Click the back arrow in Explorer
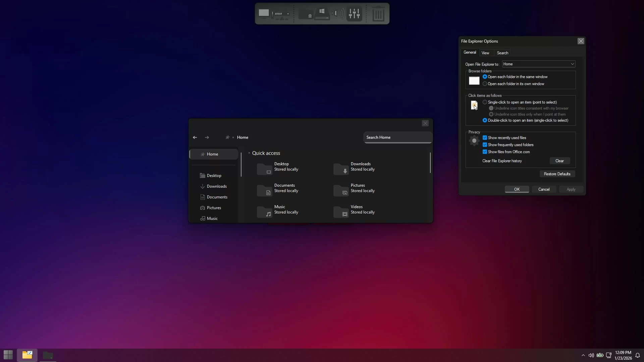The width and height of the screenshot is (644, 362). [x=195, y=137]
